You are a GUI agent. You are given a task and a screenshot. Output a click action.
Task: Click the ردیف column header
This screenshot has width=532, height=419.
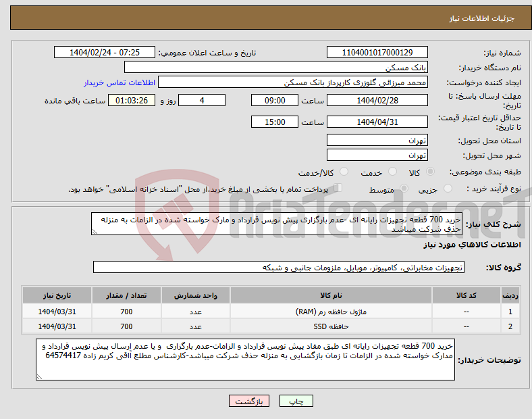(510, 295)
